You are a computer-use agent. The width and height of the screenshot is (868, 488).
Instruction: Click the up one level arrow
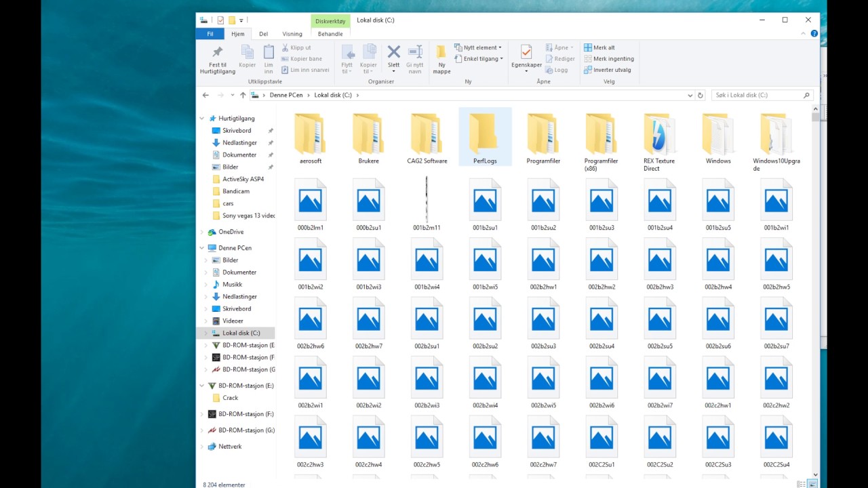click(x=243, y=96)
